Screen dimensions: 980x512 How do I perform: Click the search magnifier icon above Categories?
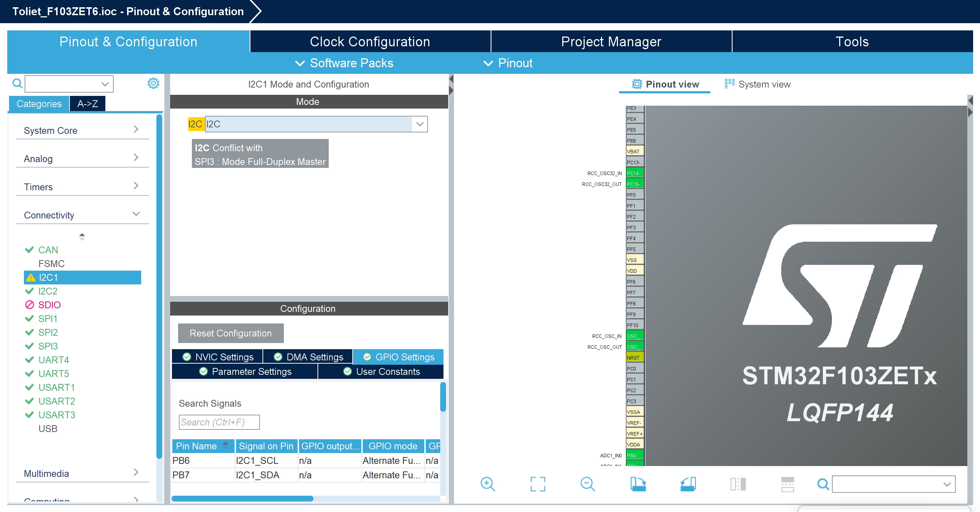click(17, 83)
